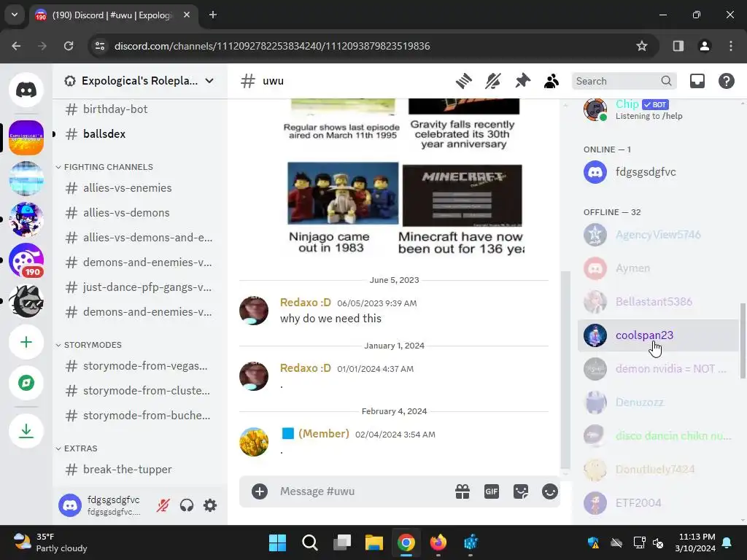Open pinned messages pin icon
Image resolution: width=747 pixels, height=560 pixels.
click(x=522, y=81)
